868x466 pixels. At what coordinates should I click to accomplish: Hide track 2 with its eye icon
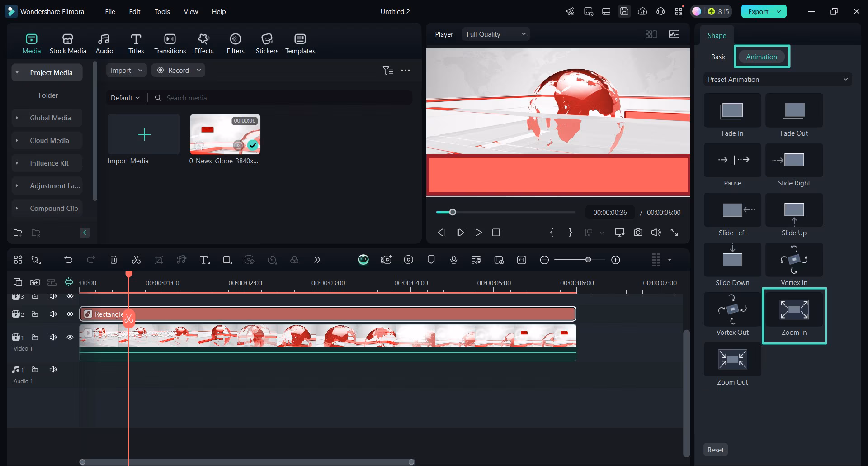(70, 314)
